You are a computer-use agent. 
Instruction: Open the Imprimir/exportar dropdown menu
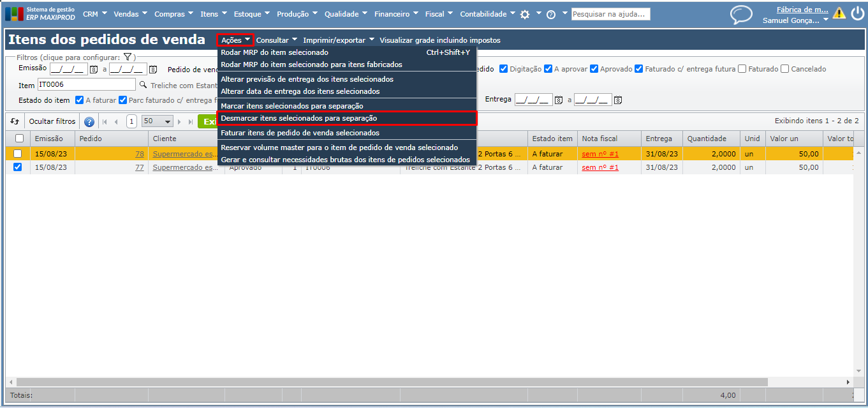tap(339, 40)
